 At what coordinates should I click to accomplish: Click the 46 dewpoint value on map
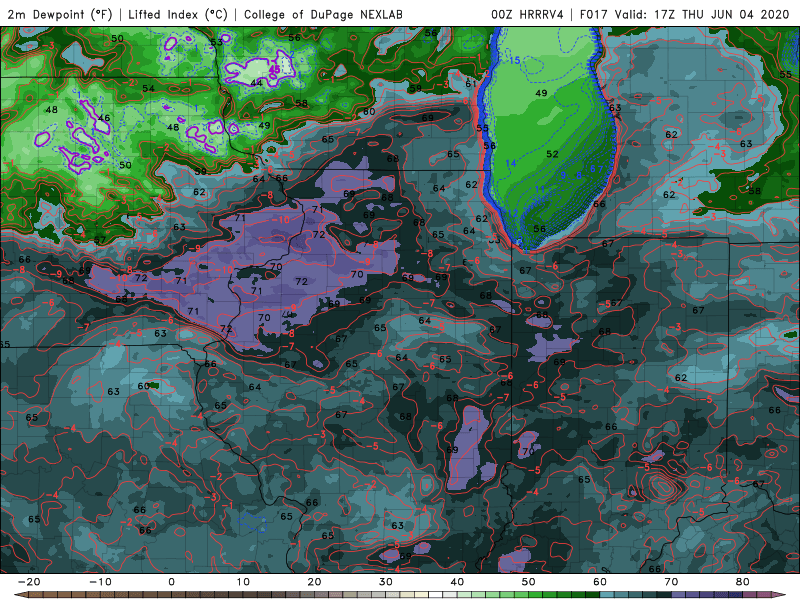tap(104, 118)
